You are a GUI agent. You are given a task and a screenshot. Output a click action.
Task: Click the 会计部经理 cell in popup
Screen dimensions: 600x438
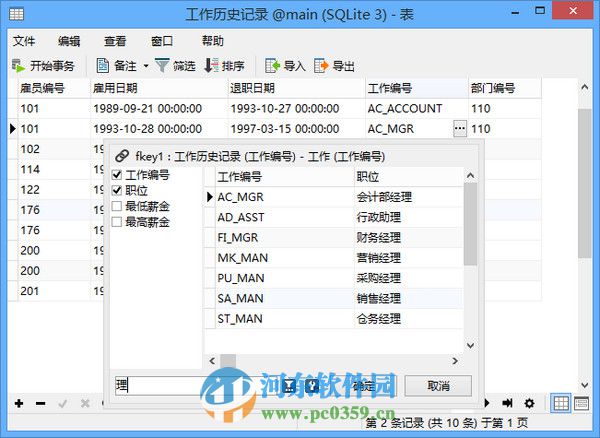[409, 197]
